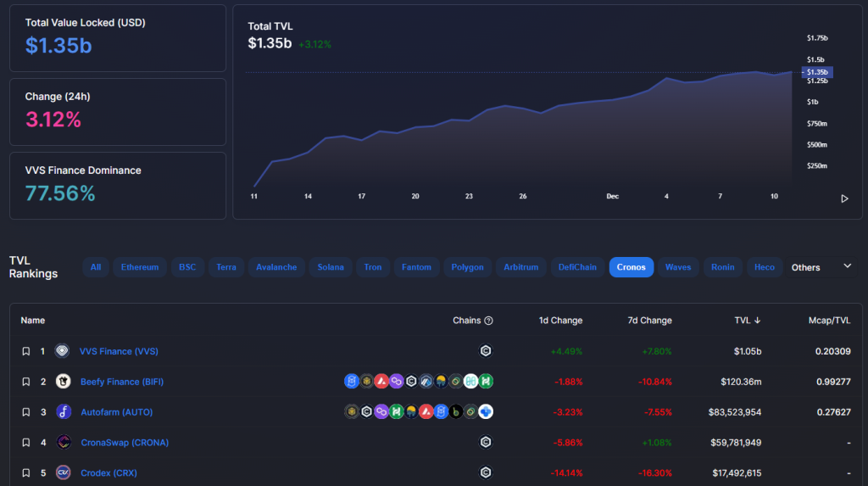Sort table by 7d Change column

649,321
